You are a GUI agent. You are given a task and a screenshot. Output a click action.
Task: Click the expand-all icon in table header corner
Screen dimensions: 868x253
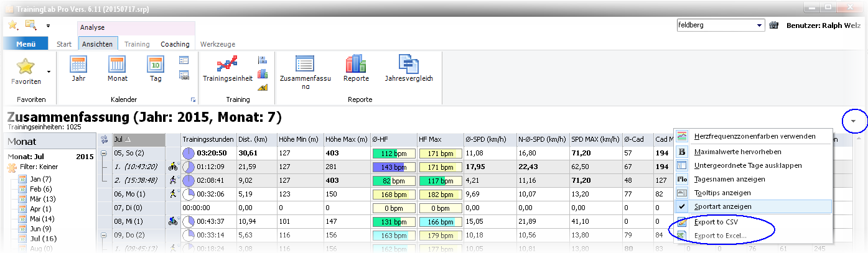104,140
